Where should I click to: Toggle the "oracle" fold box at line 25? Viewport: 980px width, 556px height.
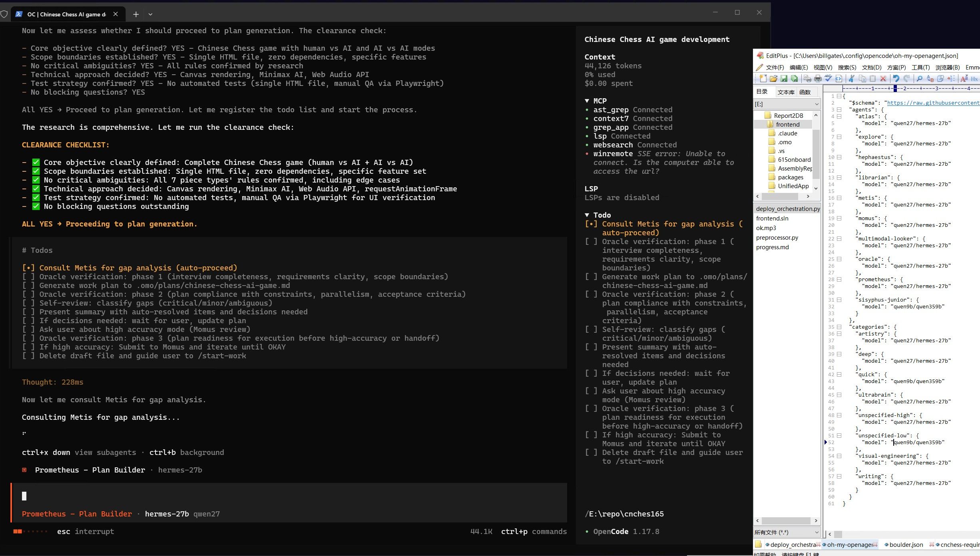coord(839,259)
